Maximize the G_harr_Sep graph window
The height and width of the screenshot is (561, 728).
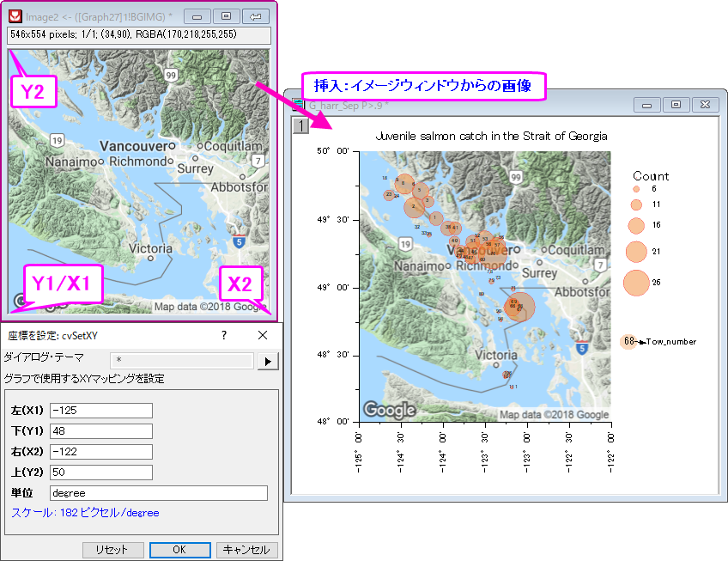pyautogui.click(x=676, y=105)
